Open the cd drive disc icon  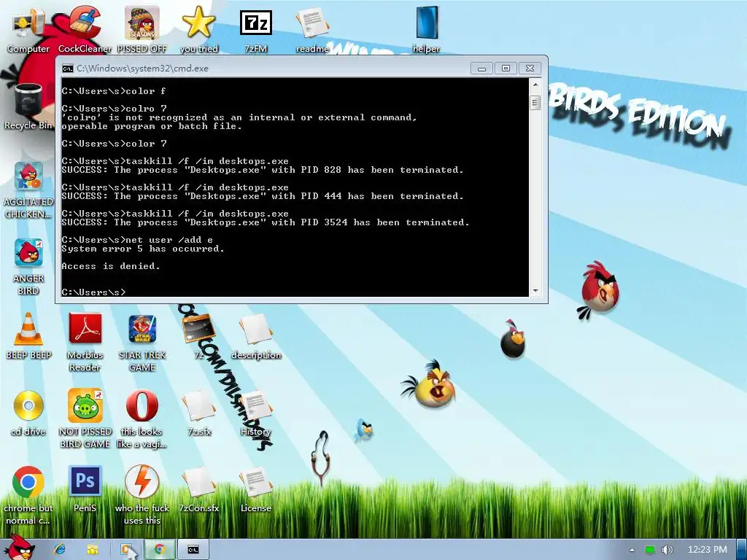(28, 413)
